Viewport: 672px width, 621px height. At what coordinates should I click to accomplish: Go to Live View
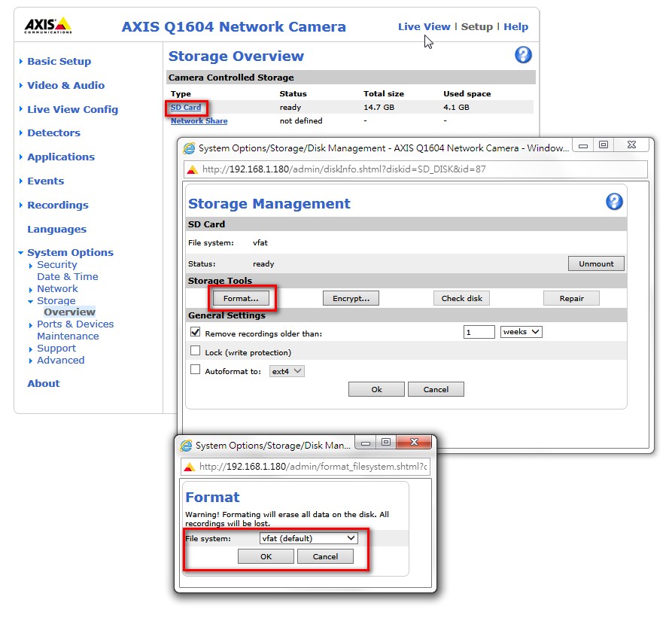(424, 26)
